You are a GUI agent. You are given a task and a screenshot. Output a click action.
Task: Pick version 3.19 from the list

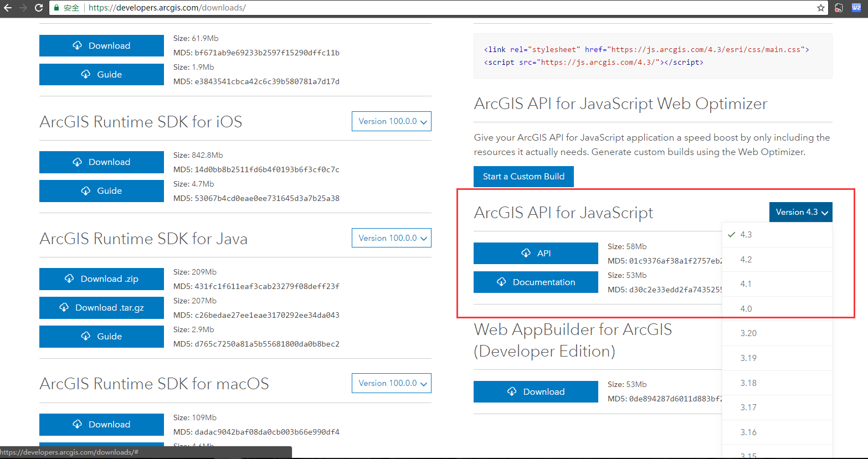[x=777, y=358]
